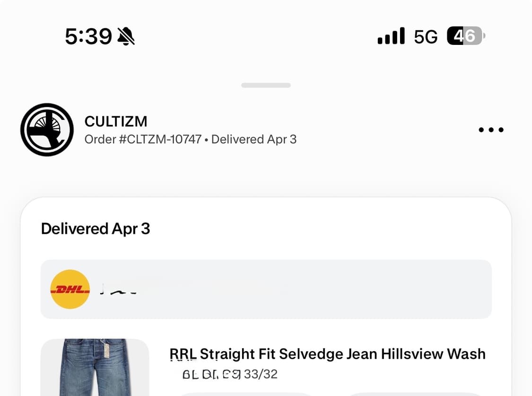This screenshot has height=396, width=532.
Task: Select the 5G network indicator
Action: (x=425, y=36)
